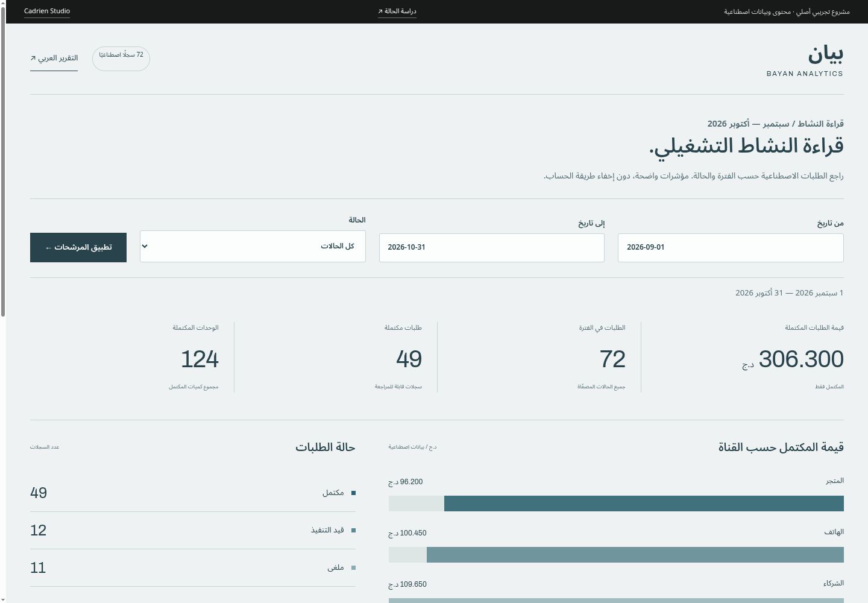Focus the من تاريخ start date field

tap(731, 248)
